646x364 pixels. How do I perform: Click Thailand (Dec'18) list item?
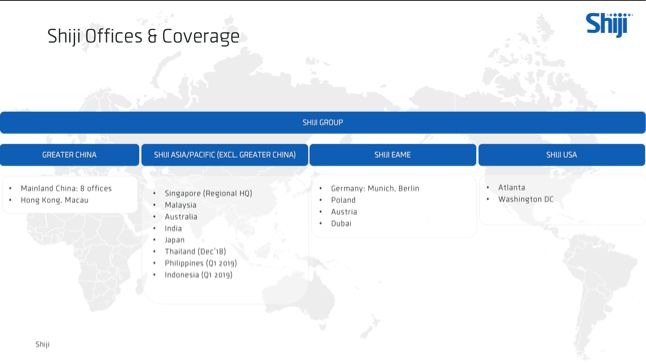point(195,251)
